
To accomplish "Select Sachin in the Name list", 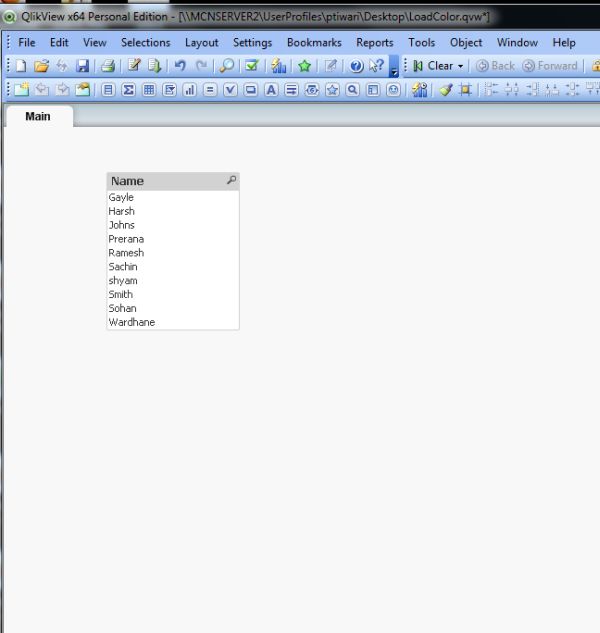I will click(173, 267).
